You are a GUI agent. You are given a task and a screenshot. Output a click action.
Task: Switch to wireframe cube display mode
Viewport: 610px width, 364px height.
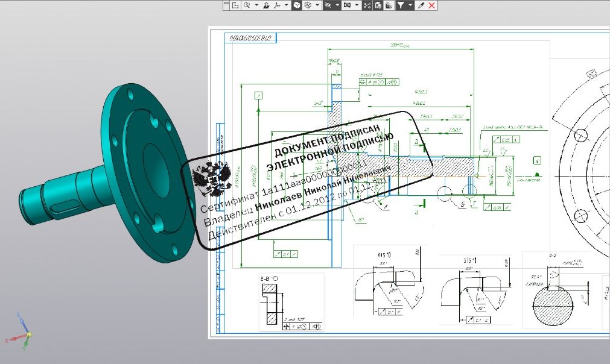[x=308, y=5]
